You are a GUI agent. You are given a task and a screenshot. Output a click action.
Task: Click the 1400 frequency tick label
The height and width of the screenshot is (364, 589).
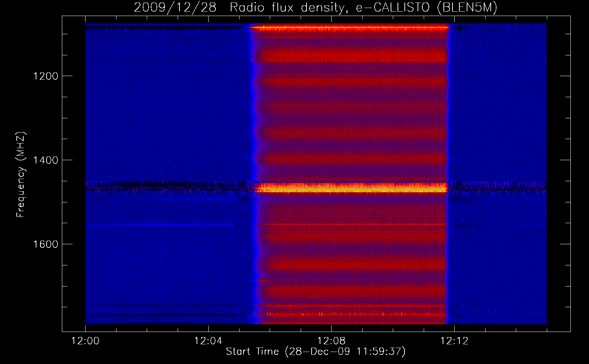coord(46,160)
